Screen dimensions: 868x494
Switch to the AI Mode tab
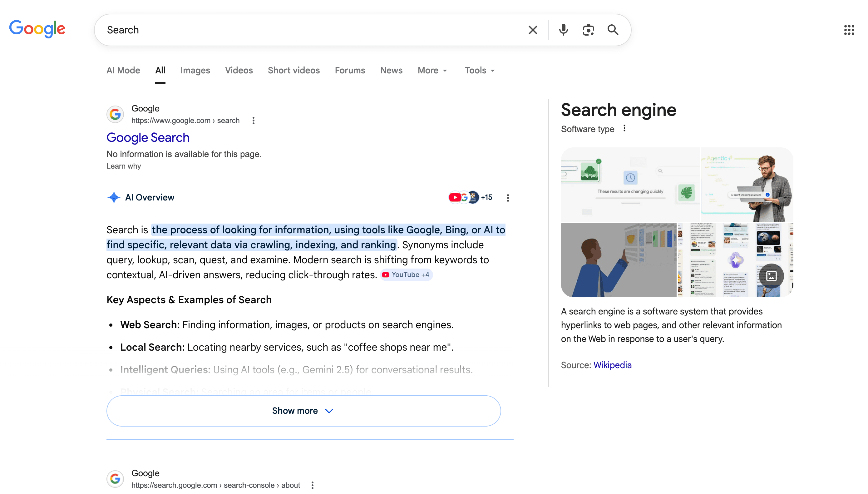(123, 70)
